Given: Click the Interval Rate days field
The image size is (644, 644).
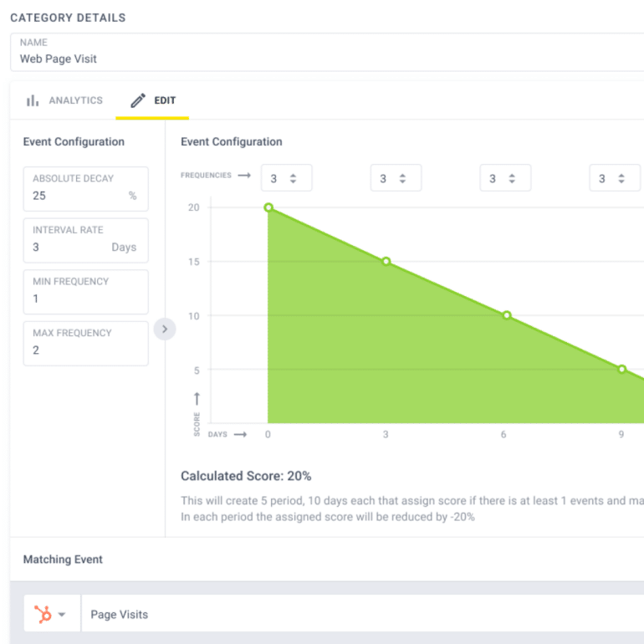Looking at the screenshot, I should click(x=86, y=241).
